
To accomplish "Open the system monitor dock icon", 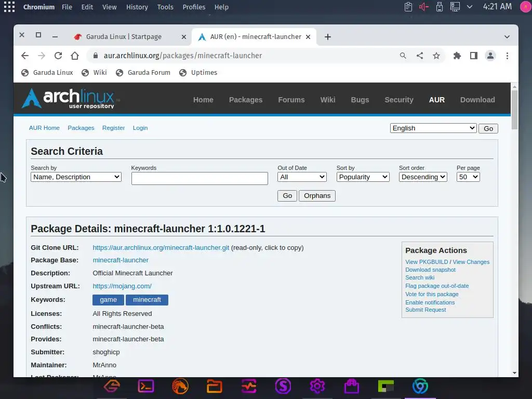I will (x=249, y=386).
